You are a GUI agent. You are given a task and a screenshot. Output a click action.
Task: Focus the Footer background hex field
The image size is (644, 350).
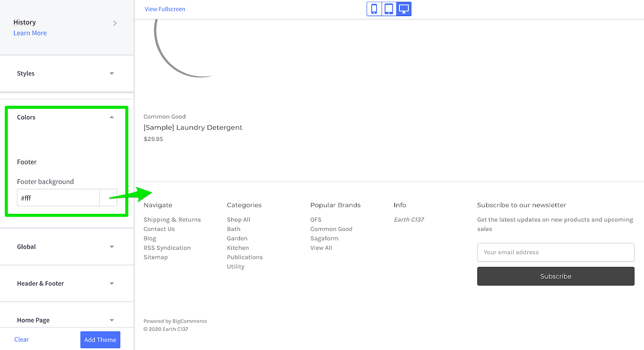58,198
